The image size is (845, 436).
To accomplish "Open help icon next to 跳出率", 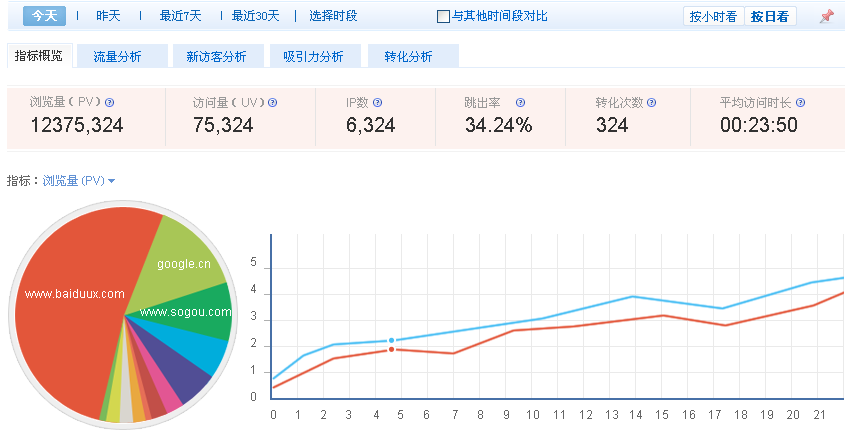I will click(x=520, y=102).
